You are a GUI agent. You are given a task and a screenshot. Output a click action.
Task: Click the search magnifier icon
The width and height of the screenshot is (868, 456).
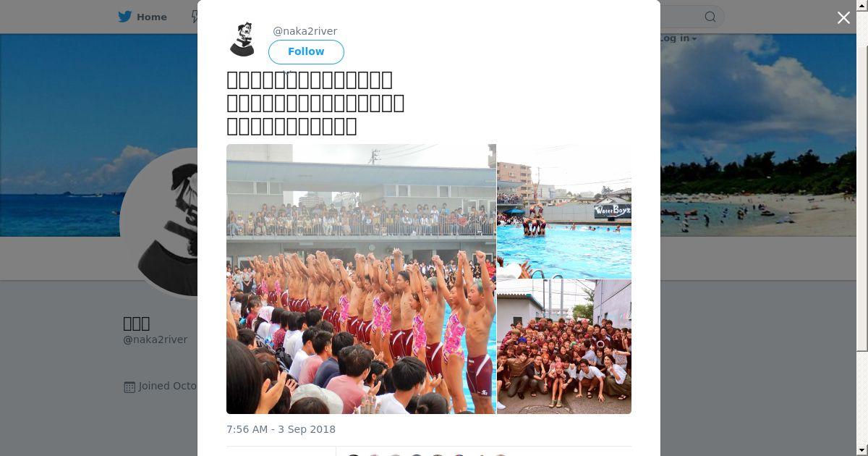(710, 17)
